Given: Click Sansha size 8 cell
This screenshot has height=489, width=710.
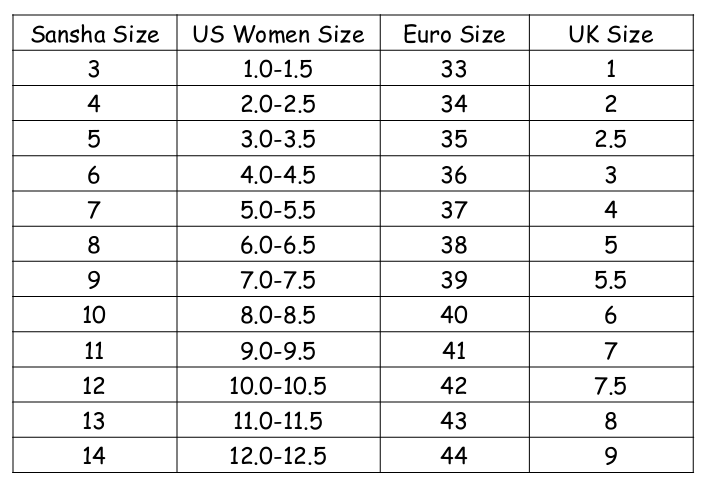Looking at the screenshot, I should [95, 244].
